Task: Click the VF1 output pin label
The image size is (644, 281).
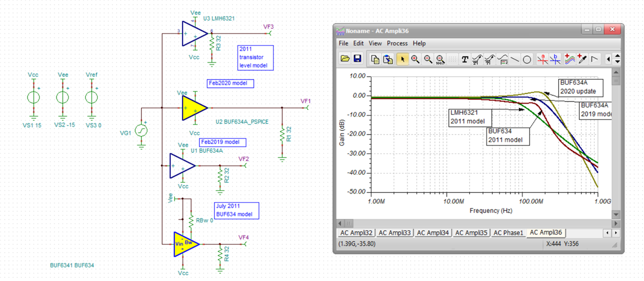Action: (306, 101)
